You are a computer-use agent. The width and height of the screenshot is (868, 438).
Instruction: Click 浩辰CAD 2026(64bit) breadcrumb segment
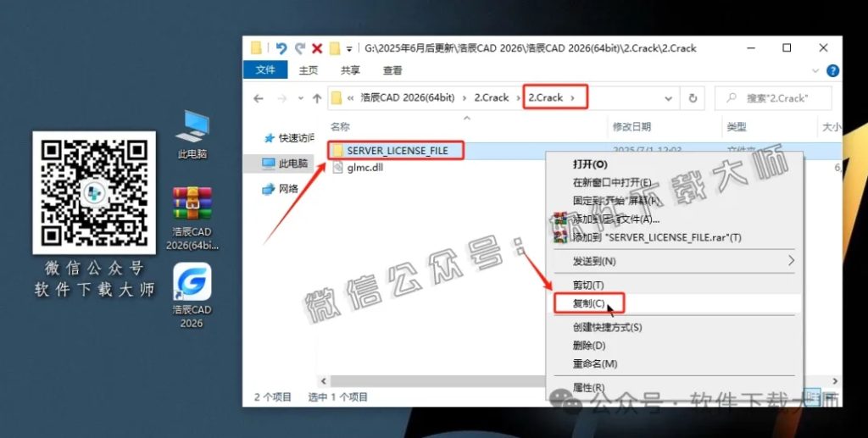(x=408, y=98)
